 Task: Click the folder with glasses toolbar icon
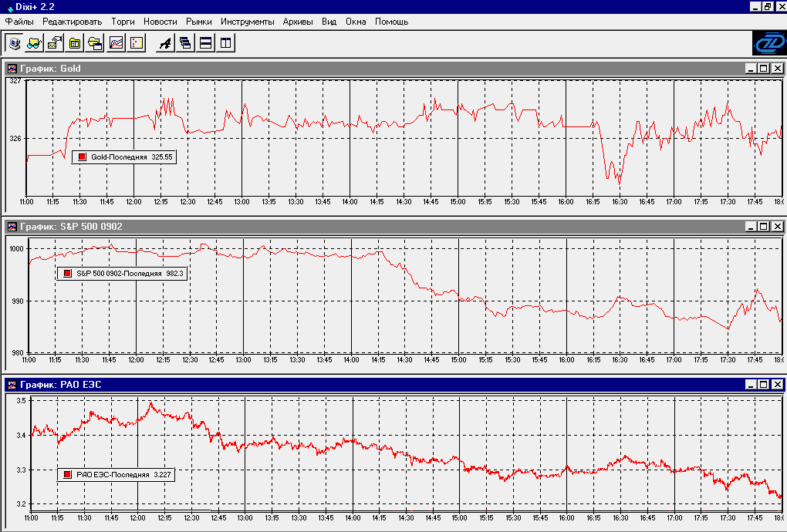point(34,43)
